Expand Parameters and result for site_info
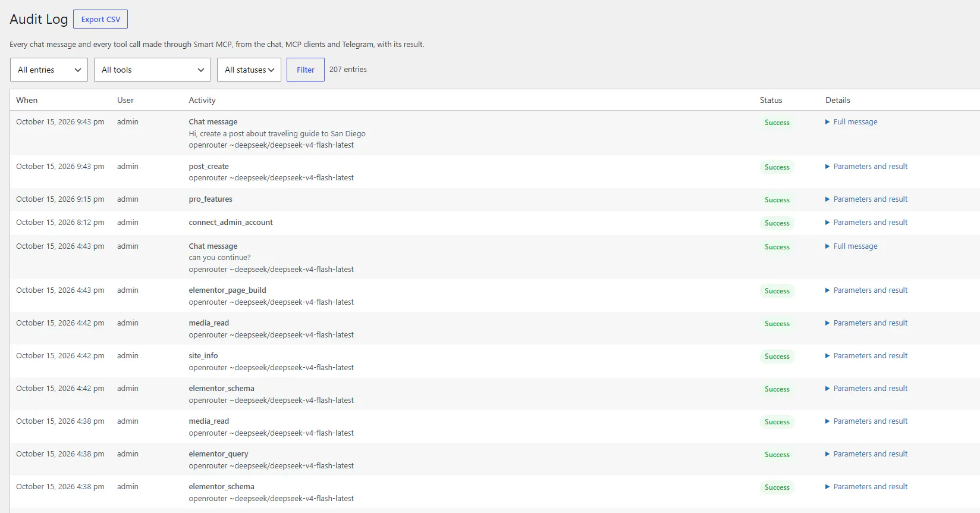The height and width of the screenshot is (513, 980). point(866,356)
